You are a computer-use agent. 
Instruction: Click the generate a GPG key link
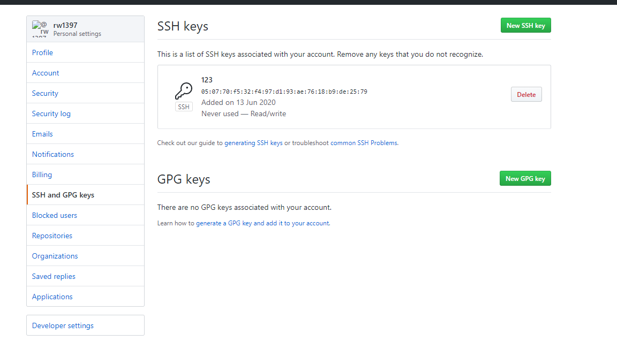[x=262, y=223]
